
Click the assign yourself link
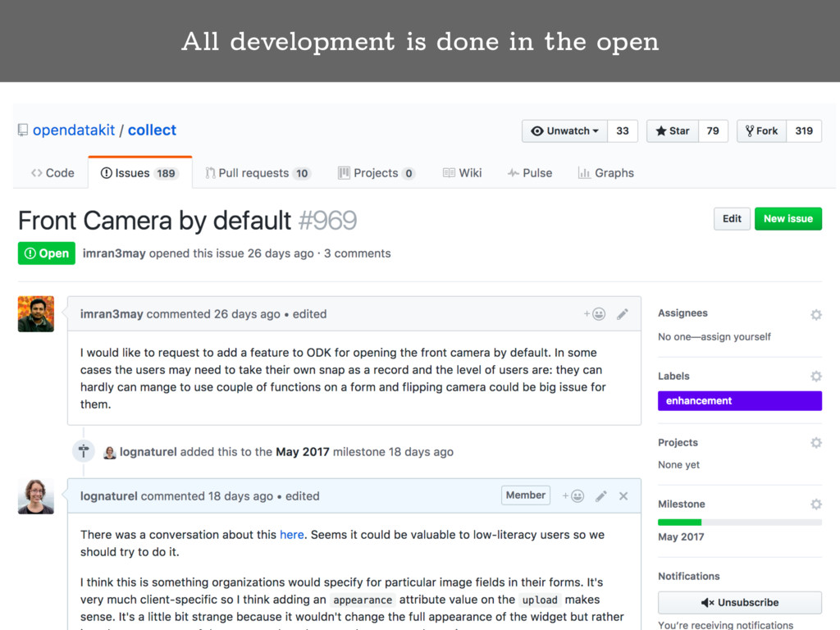pyautogui.click(x=736, y=336)
